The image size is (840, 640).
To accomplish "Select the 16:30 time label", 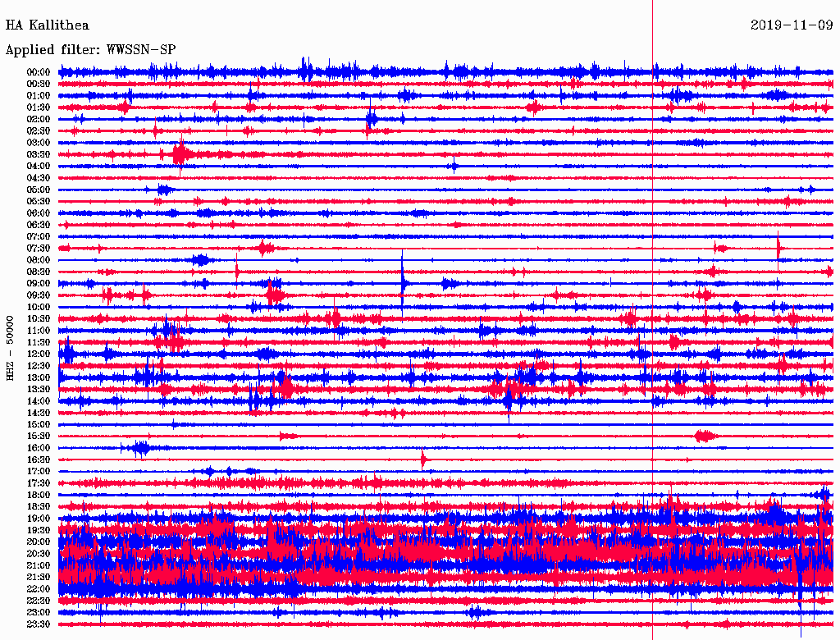I will (39, 460).
